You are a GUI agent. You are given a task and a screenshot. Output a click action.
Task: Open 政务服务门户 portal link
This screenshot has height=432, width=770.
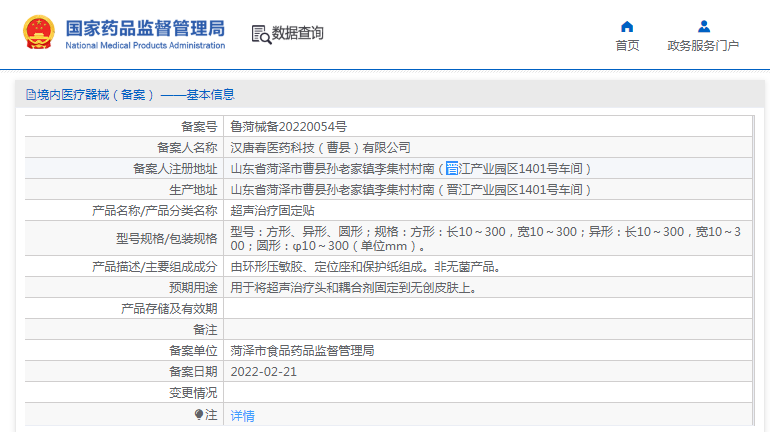tap(703, 46)
